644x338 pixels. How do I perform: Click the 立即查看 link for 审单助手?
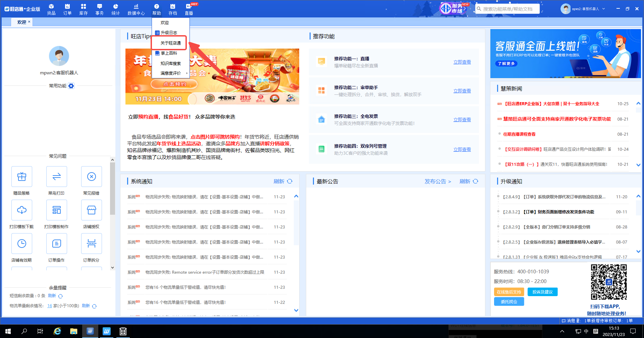click(x=462, y=91)
